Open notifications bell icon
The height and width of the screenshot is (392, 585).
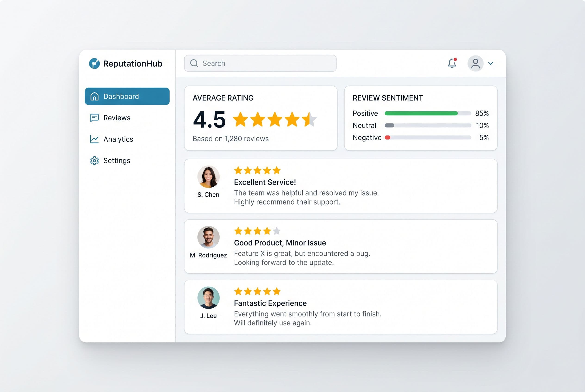(452, 63)
